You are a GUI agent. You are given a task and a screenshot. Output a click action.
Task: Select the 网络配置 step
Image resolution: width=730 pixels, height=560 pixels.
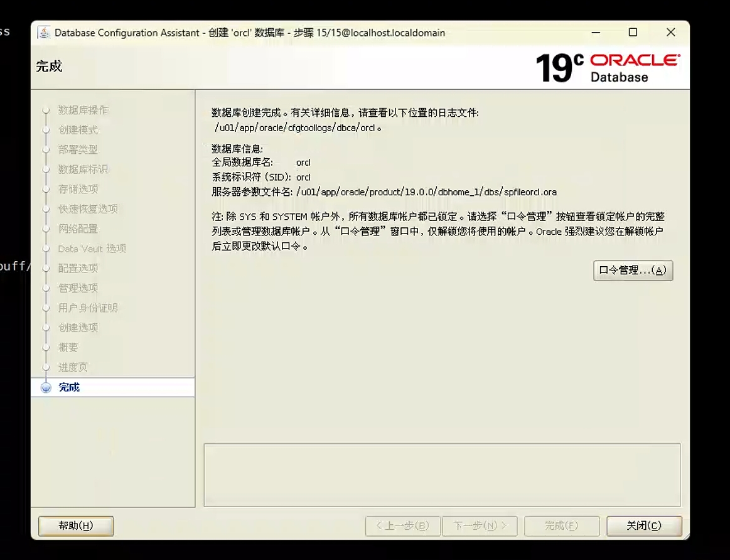pyautogui.click(x=78, y=229)
